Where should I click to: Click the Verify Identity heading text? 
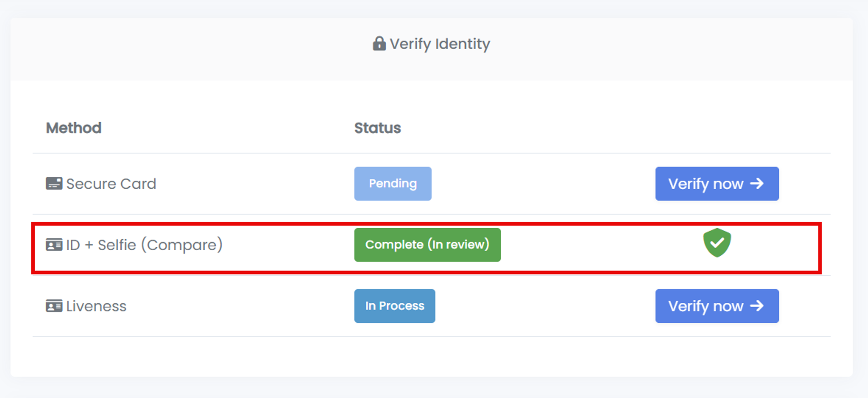[x=439, y=44]
